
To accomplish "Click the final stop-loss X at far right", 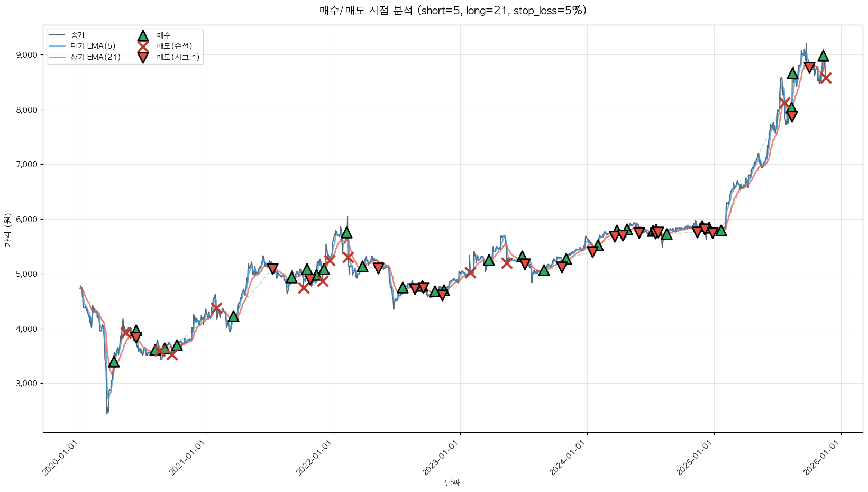I will pos(825,78).
